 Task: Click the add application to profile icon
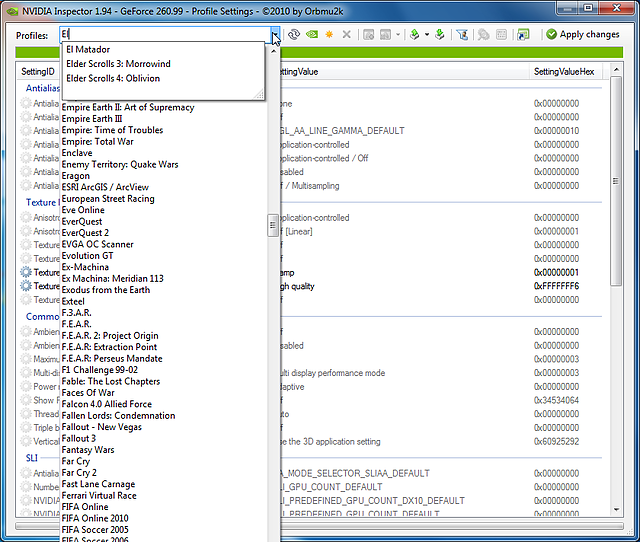[x=369, y=35]
